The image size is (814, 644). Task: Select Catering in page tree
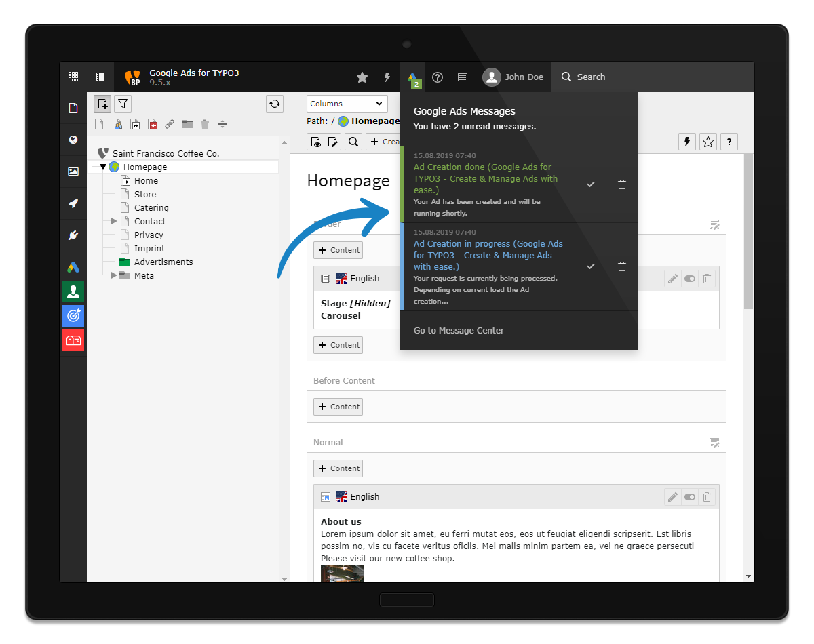click(x=151, y=207)
